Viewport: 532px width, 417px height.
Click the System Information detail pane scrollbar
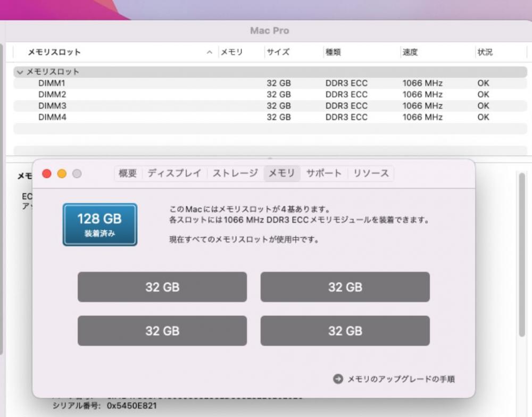pyautogui.click(x=522, y=254)
